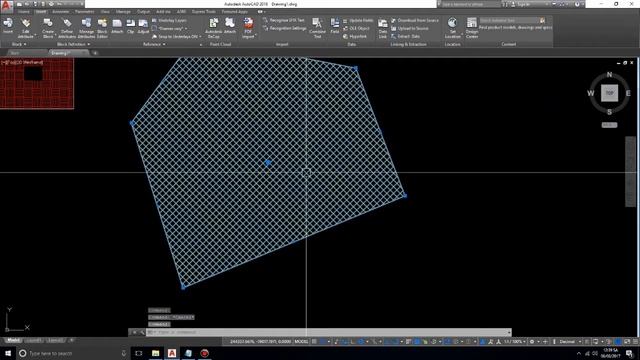The width and height of the screenshot is (640, 360).
Task: Open the Data Link manager
Action: coord(382,28)
